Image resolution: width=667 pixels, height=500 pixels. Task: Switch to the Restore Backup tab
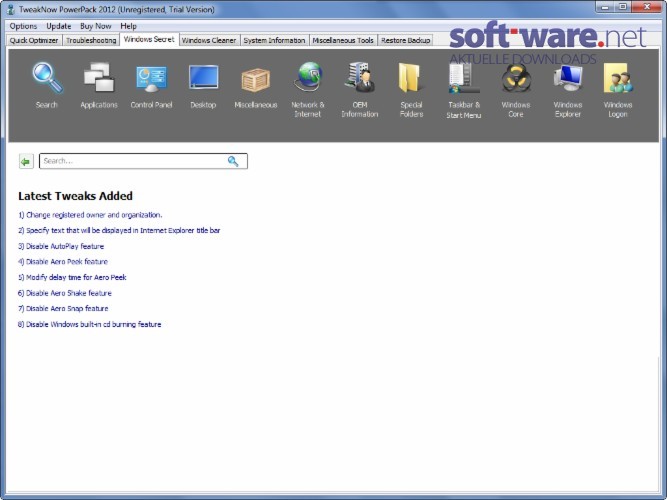click(405, 40)
